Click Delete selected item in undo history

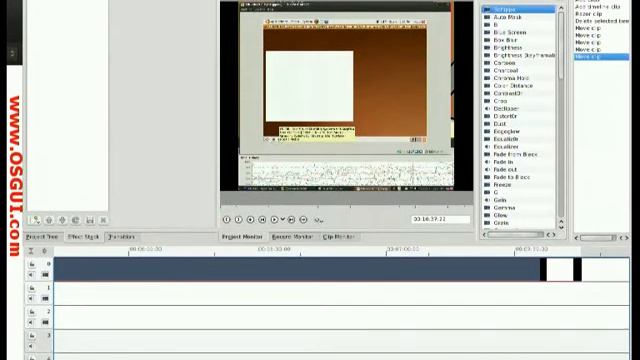pos(602,21)
